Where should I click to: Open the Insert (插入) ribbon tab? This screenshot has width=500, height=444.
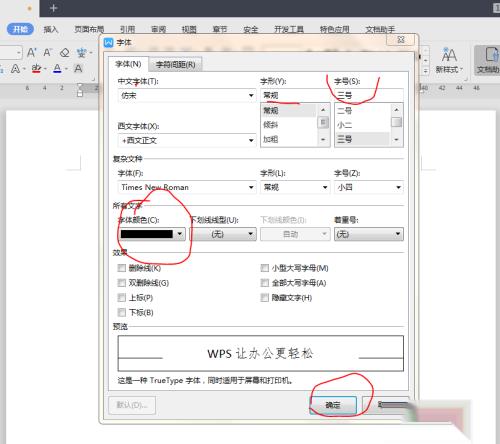pyautogui.click(x=51, y=29)
